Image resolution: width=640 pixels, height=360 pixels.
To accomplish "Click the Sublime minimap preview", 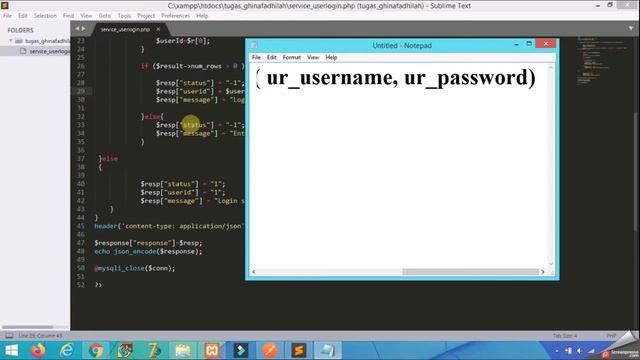I will (x=603, y=61).
